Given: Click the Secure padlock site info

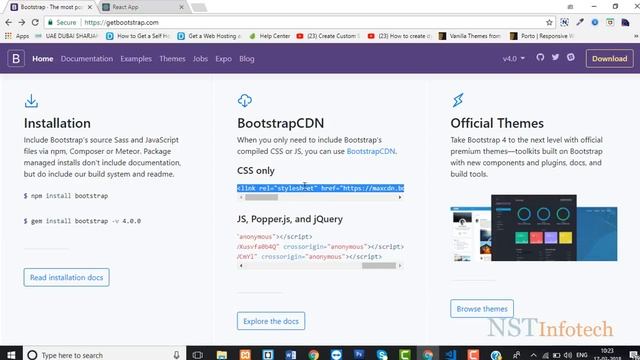Looking at the screenshot, I should (x=61, y=22).
